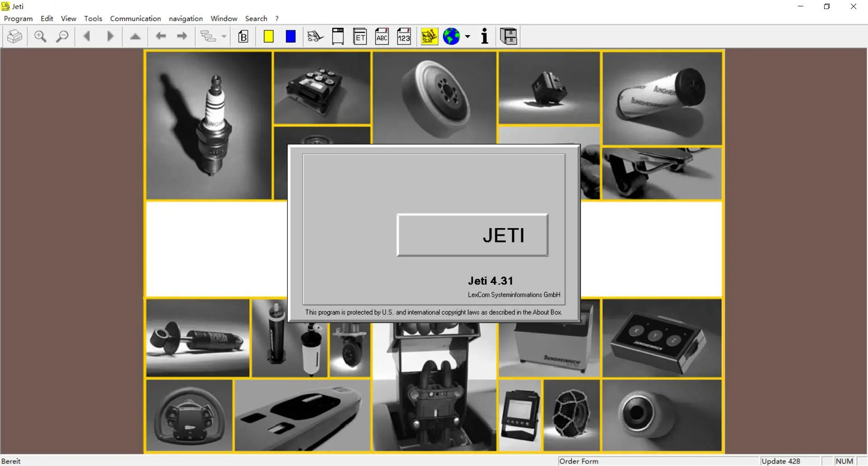Open the Program menu
The image size is (868, 466).
(19, 19)
